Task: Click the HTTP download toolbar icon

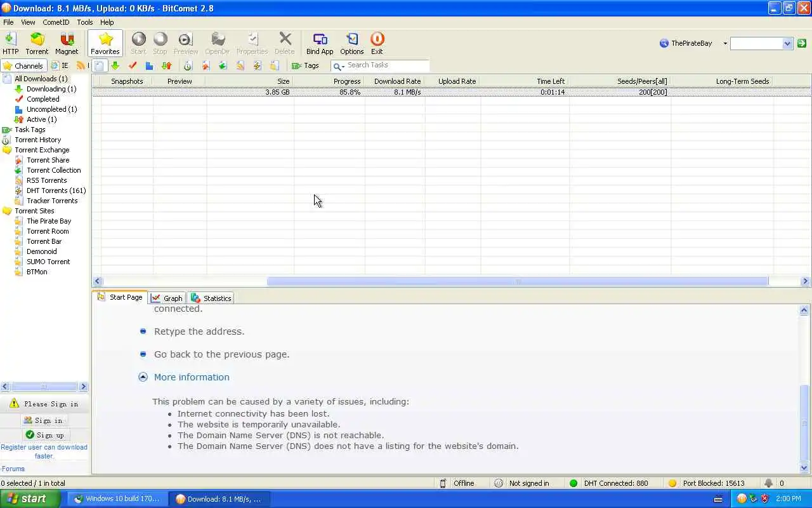Action: point(10,43)
